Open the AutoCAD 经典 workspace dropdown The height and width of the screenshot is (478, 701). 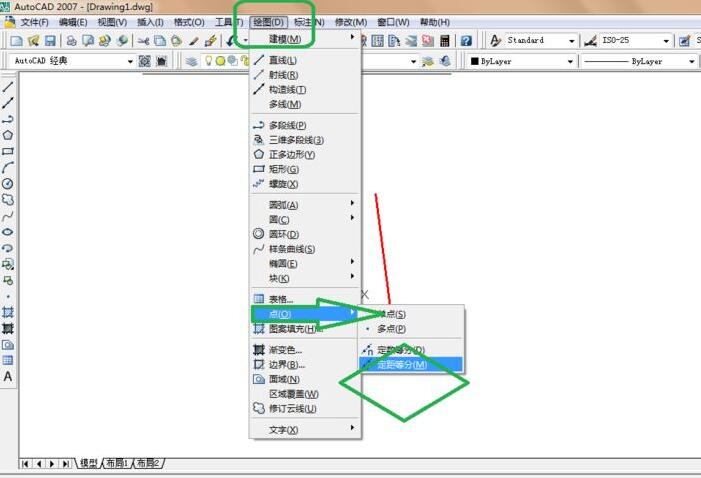(130, 61)
